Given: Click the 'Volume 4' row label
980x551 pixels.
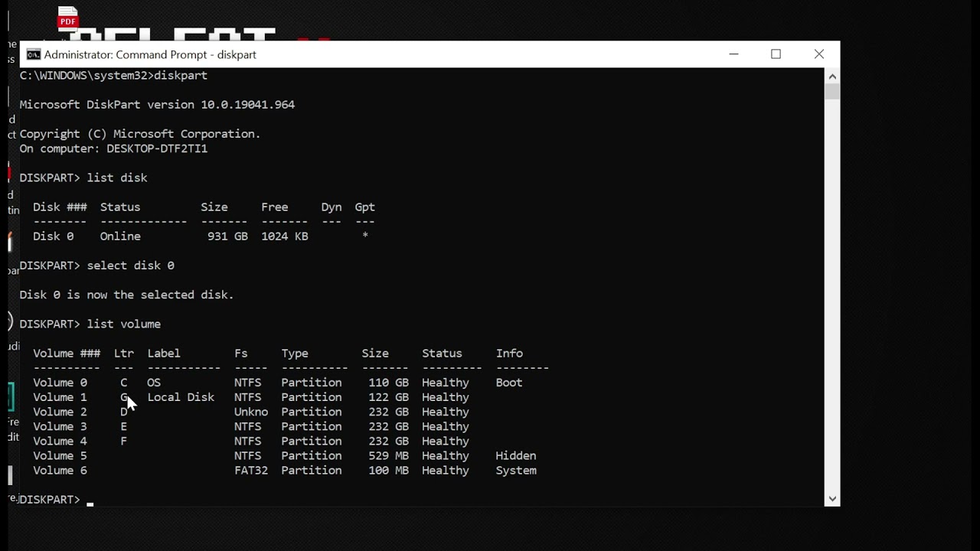Looking at the screenshot, I should pos(60,441).
